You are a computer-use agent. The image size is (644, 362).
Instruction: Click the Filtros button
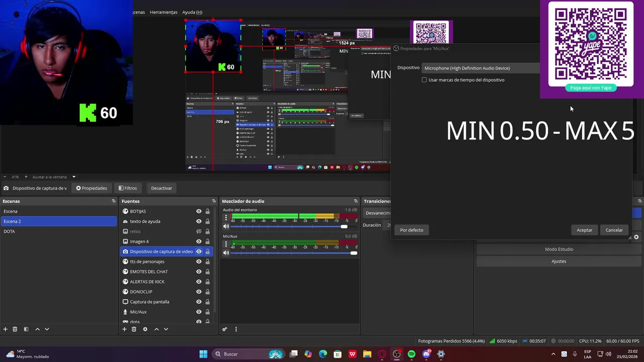click(x=128, y=188)
